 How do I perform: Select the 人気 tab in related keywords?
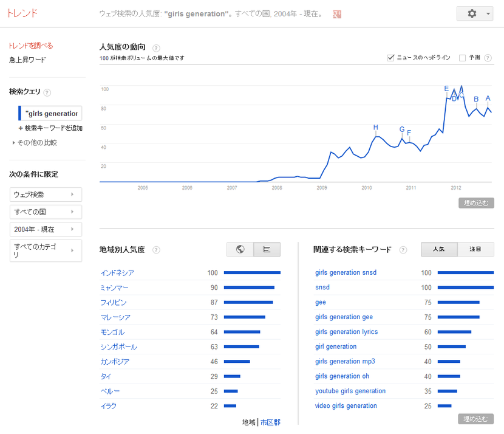click(x=439, y=249)
